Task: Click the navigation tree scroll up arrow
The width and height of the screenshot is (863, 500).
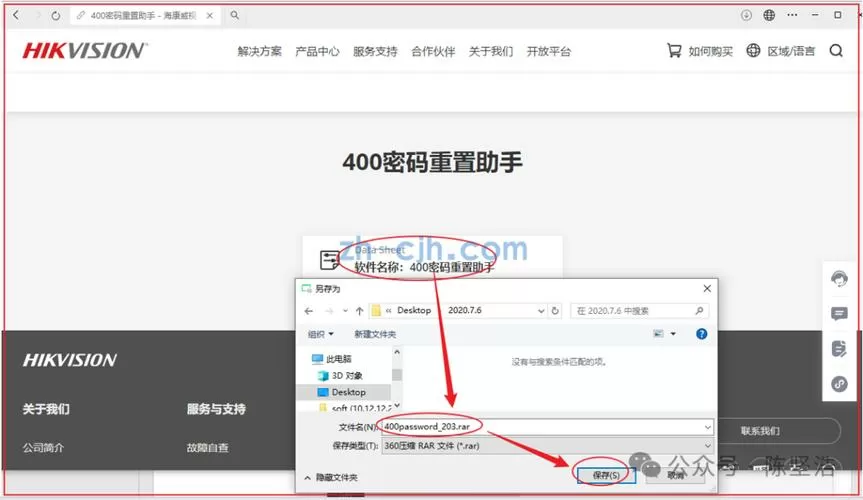Action: tap(397, 352)
